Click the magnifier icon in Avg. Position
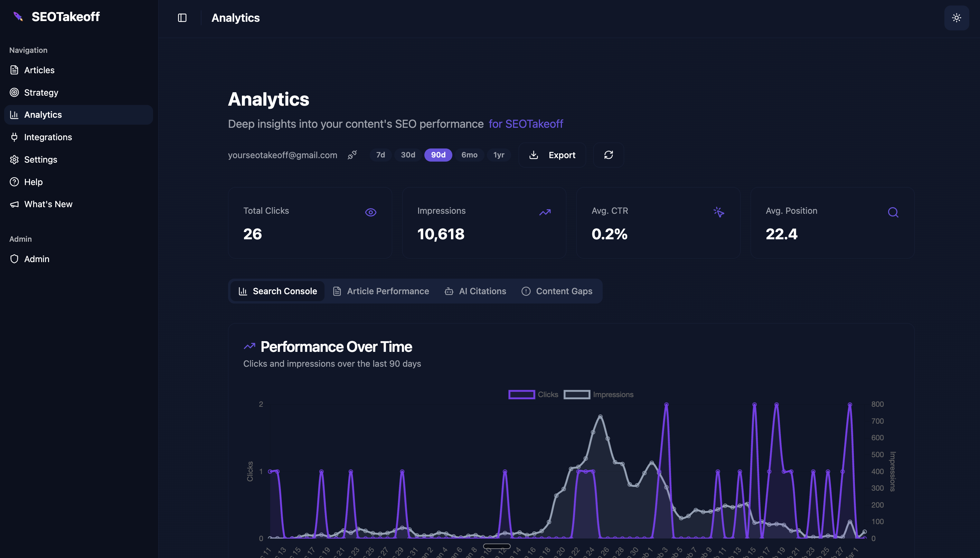Screen dimensions: 980x558 (x=893, y=212)
